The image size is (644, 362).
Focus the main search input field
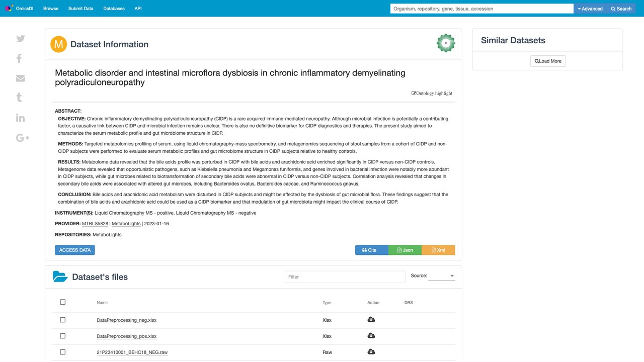coord(482,9)
